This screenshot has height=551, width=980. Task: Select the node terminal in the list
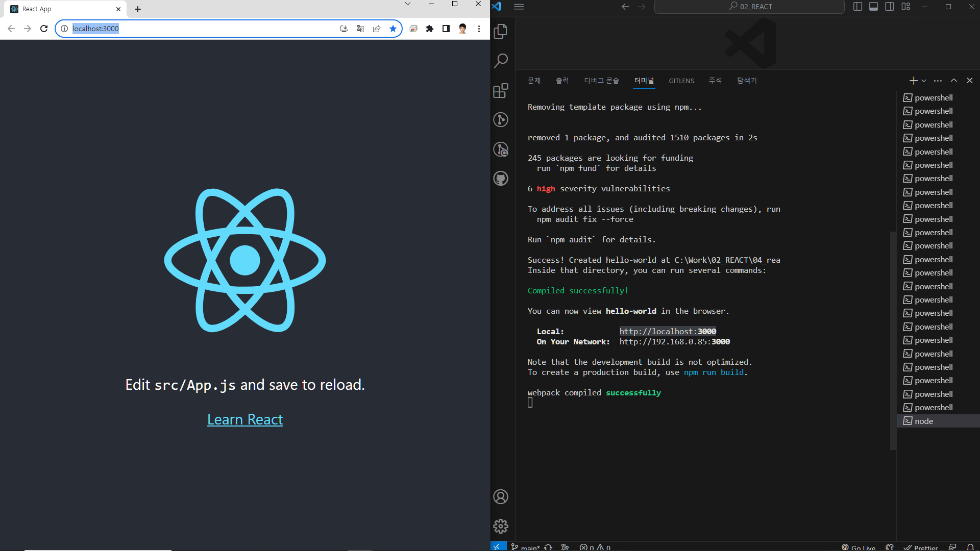(x=924, y=421)
